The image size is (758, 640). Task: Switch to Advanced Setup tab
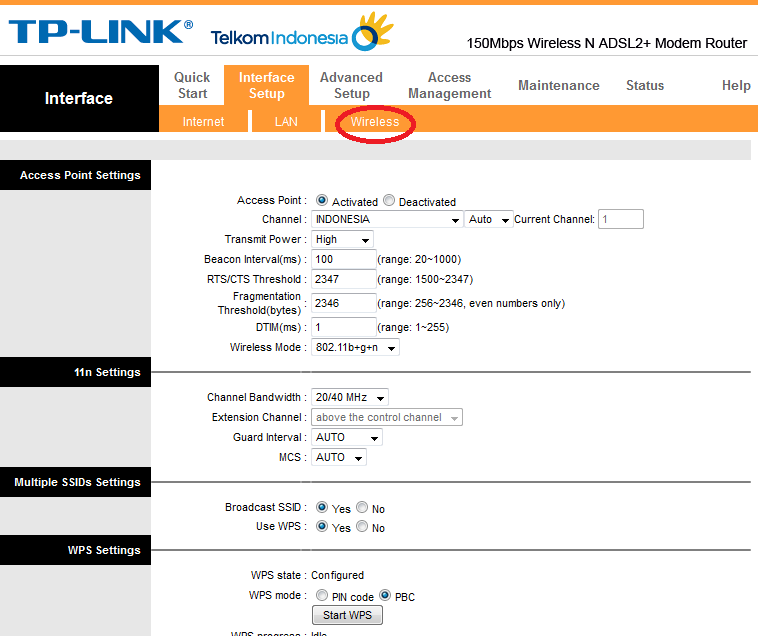pyautogui.click(x=351, y=85)
